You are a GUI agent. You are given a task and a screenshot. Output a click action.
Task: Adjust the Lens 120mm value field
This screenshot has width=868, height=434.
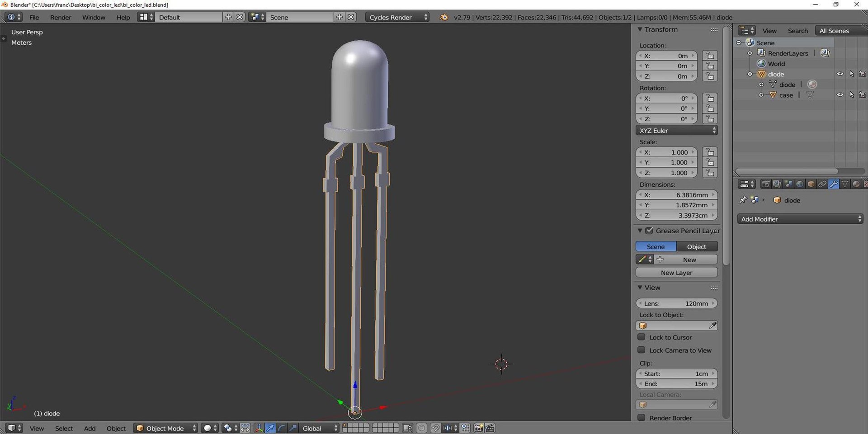(x=676, y=303)
